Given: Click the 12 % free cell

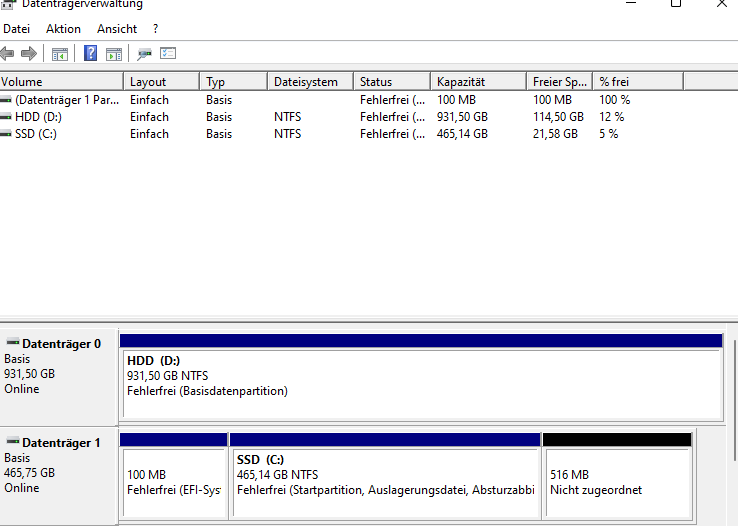Looking at the screenshot, I should click(611, 117).
